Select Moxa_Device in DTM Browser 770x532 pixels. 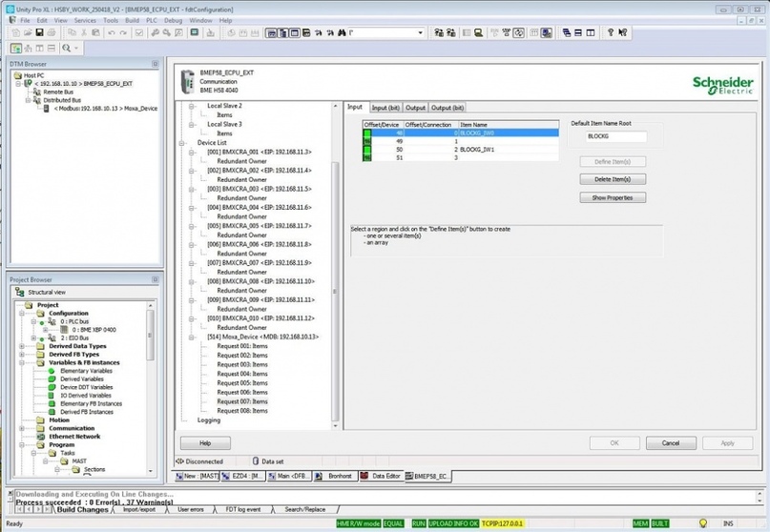(x=105, y=109)
